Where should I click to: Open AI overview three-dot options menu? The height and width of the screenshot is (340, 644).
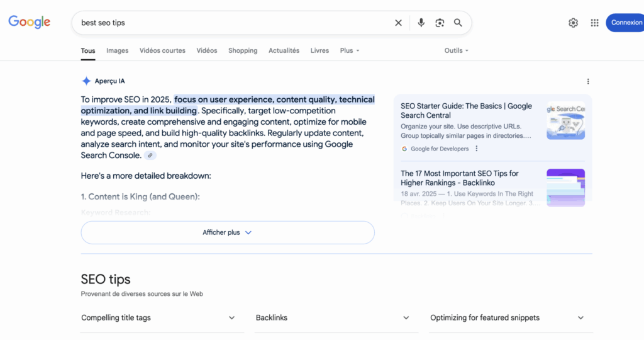588,81
